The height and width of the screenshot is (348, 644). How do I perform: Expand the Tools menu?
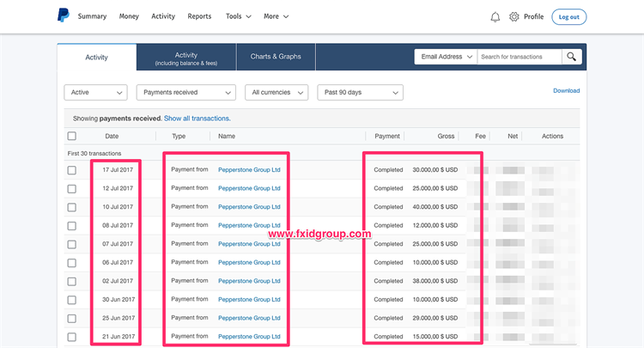point(238,16)
